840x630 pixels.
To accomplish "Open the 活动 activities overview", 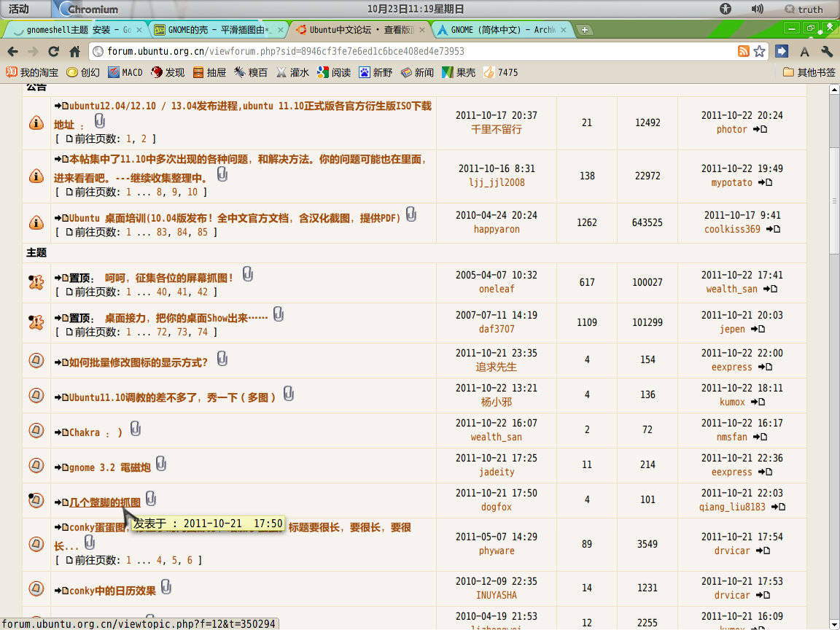I will coord(19,9).
